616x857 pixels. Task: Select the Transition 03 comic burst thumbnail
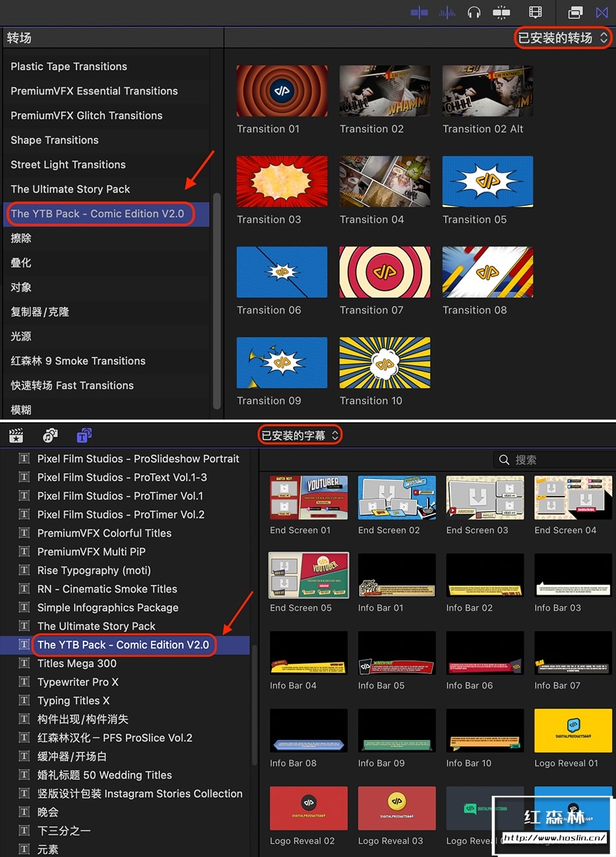click(282, 182)
